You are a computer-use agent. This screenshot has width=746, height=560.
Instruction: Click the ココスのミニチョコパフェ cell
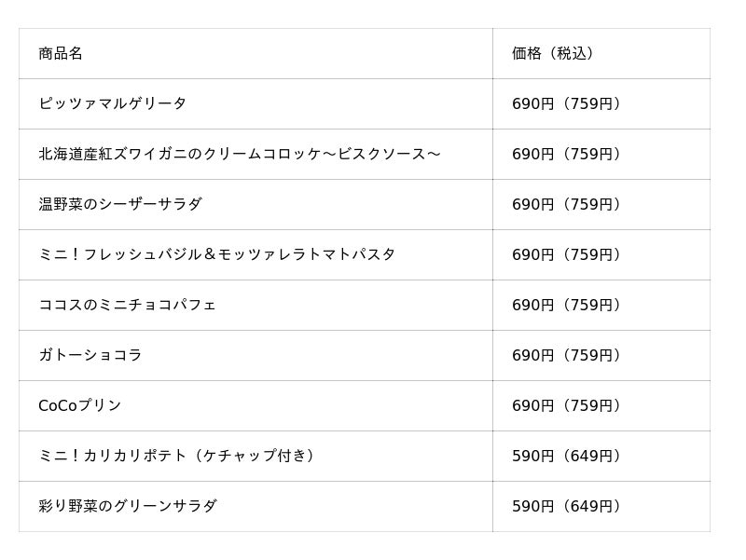(x=128, y=306)
